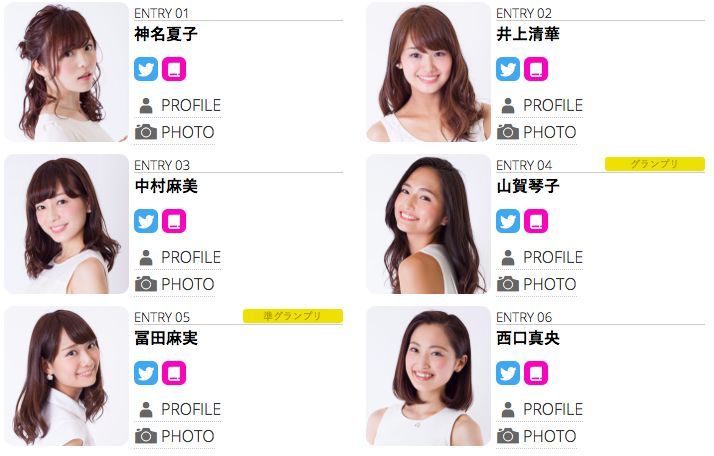
Task: Open PROFILE link for Entry 04 山賀琴子
Action: [x=541, y=257]
